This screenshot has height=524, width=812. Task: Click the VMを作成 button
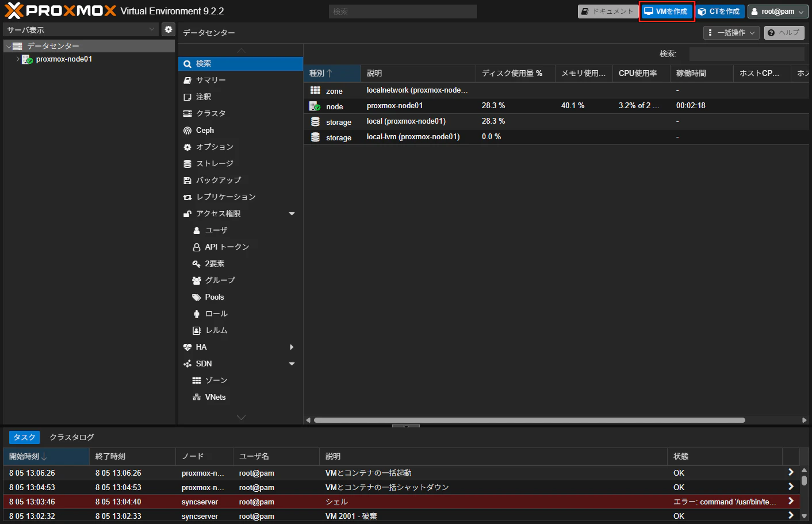[x=667, y=12]
